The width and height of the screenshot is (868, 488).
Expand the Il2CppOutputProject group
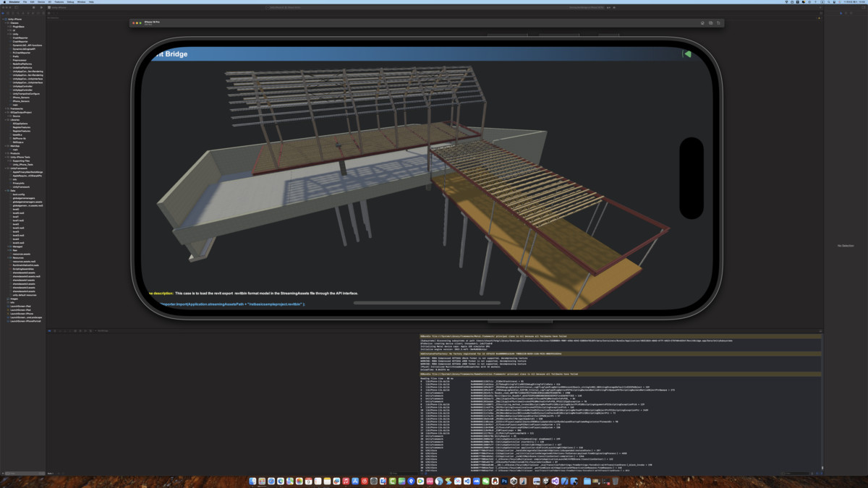[x=5, y=113]
